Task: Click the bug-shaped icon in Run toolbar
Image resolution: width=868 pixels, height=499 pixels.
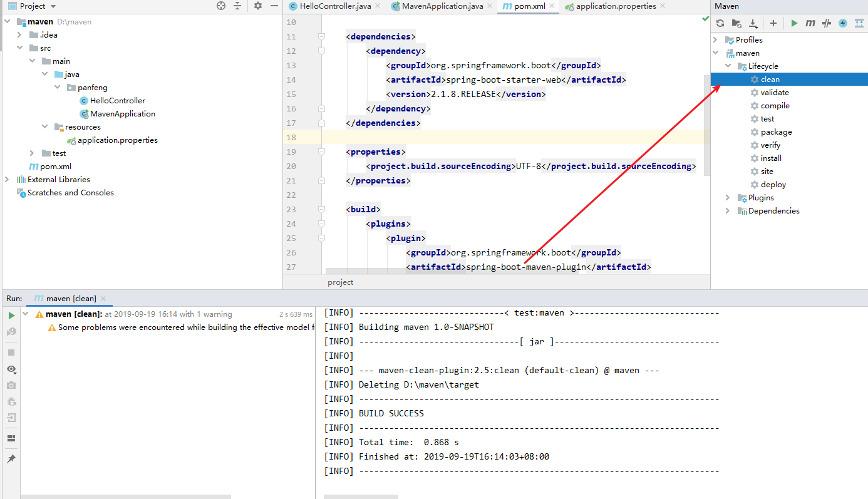Action: tap(11, 401)
